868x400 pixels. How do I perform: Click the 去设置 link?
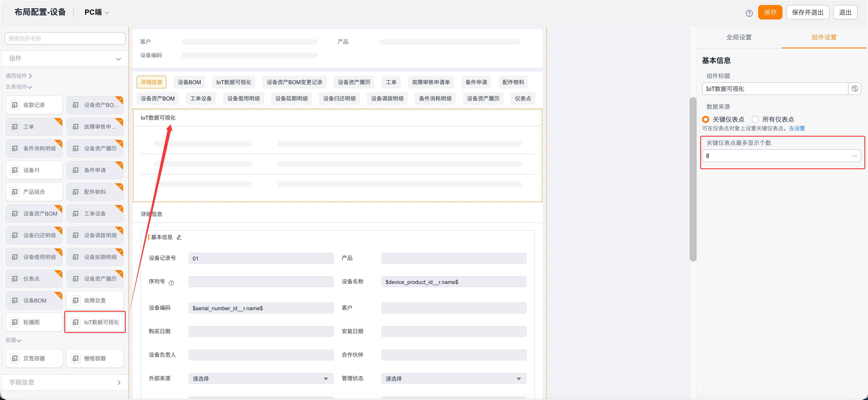click(797, 128)
